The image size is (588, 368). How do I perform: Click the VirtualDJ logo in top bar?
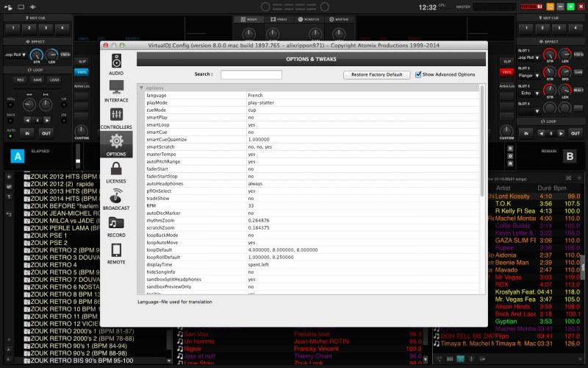pyautogui.click(x=531, y=7)
